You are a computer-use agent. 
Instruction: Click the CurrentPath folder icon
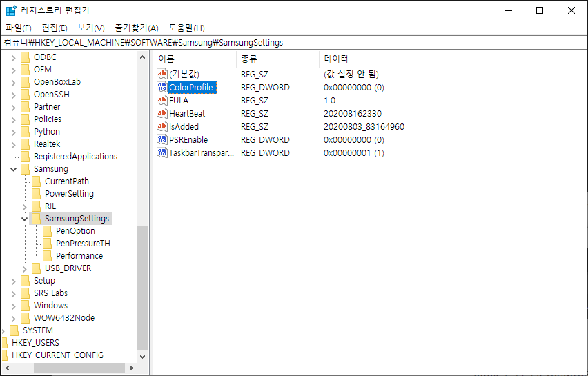point(37,181)
